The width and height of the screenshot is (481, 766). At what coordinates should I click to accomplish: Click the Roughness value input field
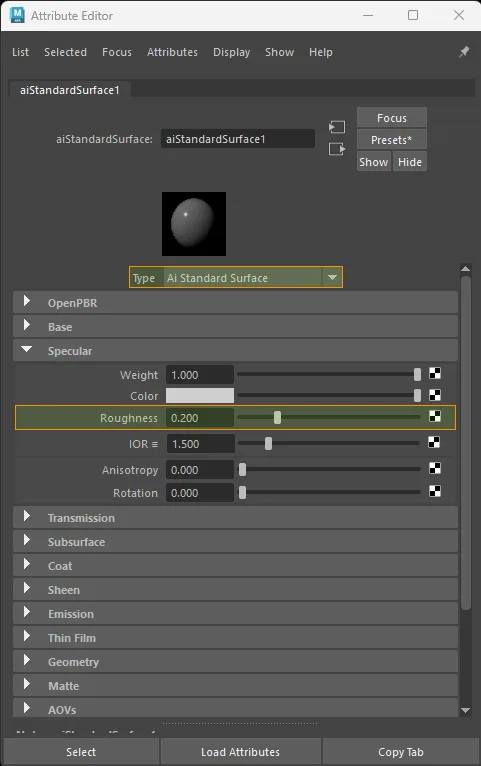pyautogui.click(x=200, y=418)
